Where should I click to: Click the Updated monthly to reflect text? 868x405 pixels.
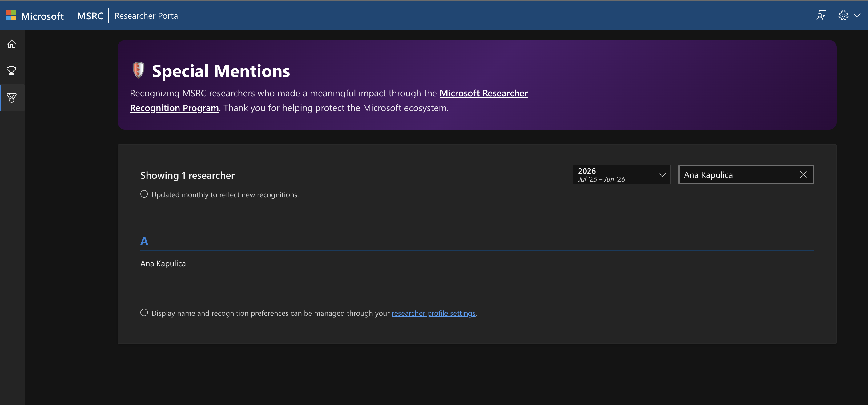[225, 195]
